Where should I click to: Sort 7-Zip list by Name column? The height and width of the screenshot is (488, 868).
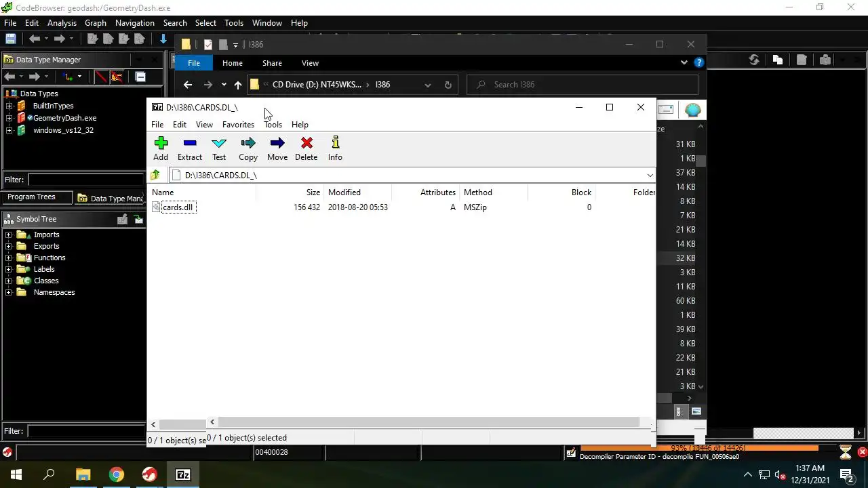[202, 192]
